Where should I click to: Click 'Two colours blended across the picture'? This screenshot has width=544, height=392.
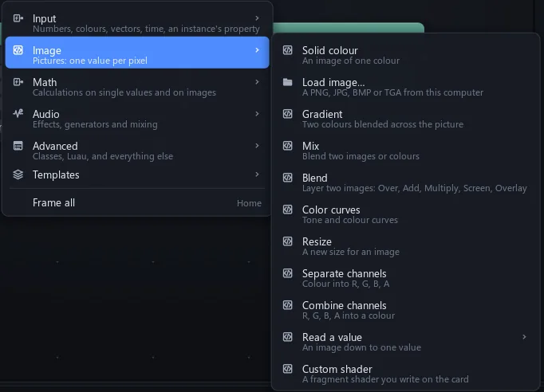[x=383, y=124]
